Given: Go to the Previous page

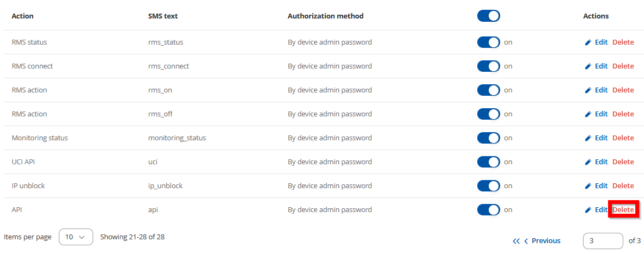Looking at the screenshot, I should (x=542, y=241).
